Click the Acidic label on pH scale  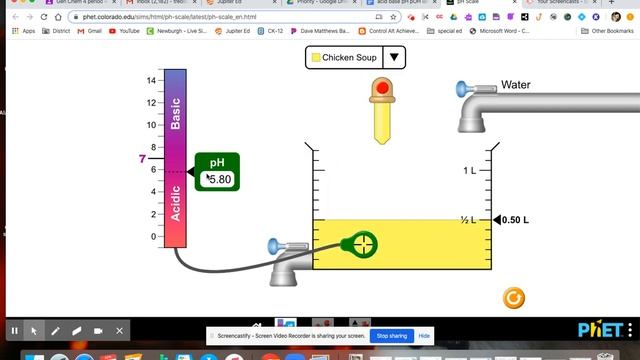[175, 203]
